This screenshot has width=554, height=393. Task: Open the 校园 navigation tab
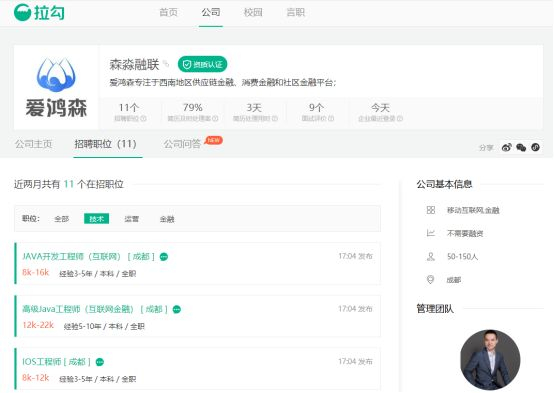pyautogui.click(x=253, y=12)
